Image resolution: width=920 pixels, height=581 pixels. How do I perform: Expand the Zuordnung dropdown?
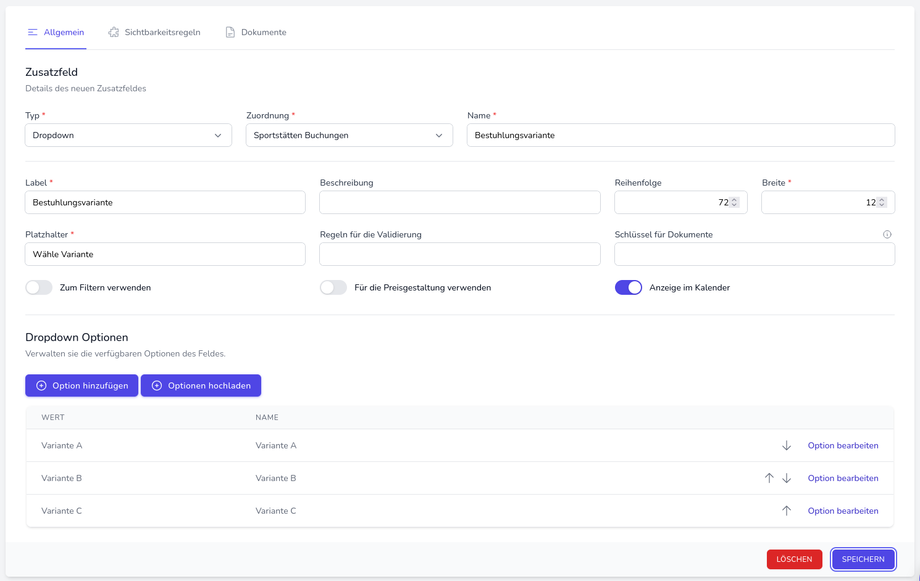(x=349, y=135)
